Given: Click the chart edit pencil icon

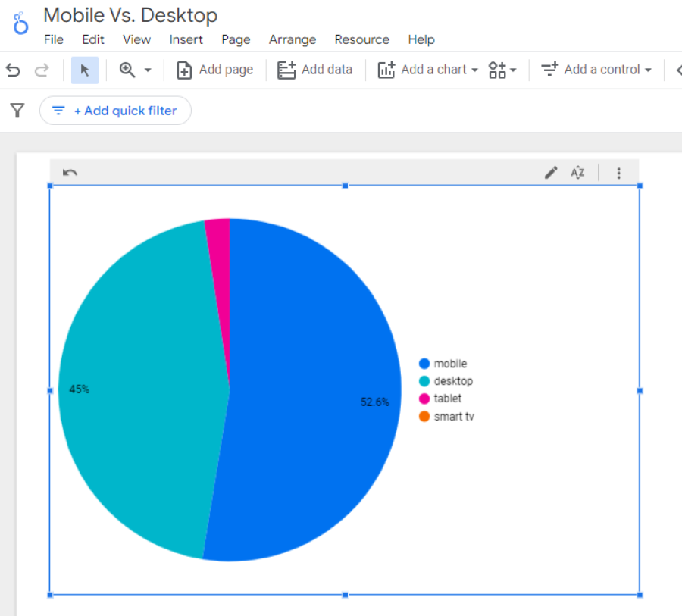Looking at the screenshot, I should coord(551,173).
